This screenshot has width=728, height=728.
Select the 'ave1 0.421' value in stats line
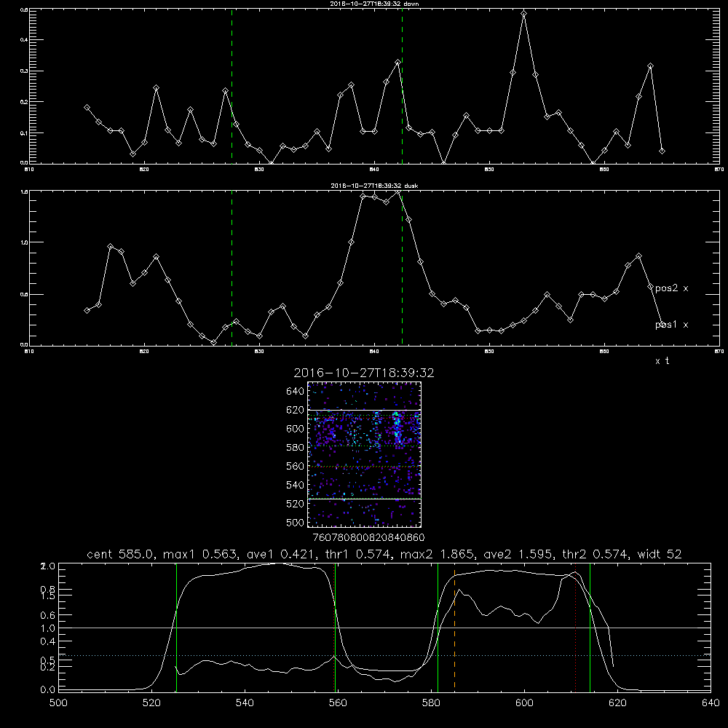[283, 554]
